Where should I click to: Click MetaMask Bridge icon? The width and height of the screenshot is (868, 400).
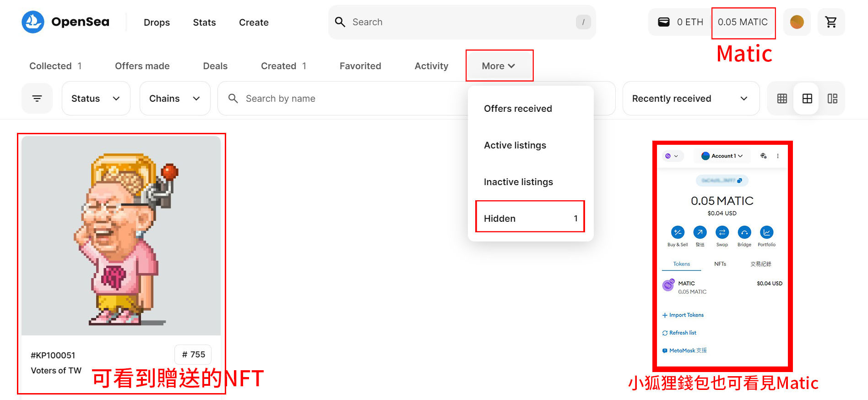tap(744, 232)
